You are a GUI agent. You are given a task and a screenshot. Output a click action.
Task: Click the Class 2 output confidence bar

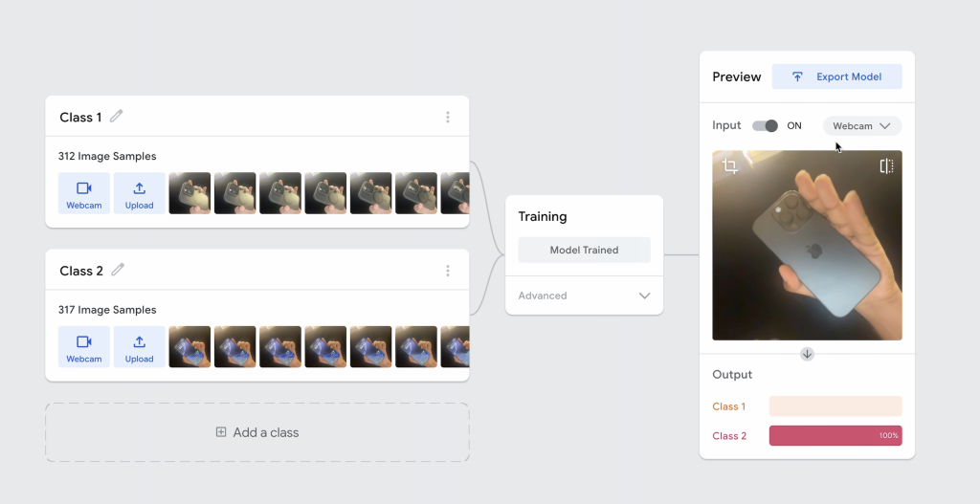coord(835,436)
